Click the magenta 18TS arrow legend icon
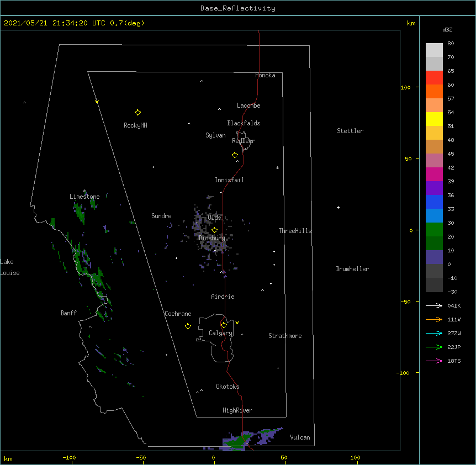 click(x=434, y=361)
